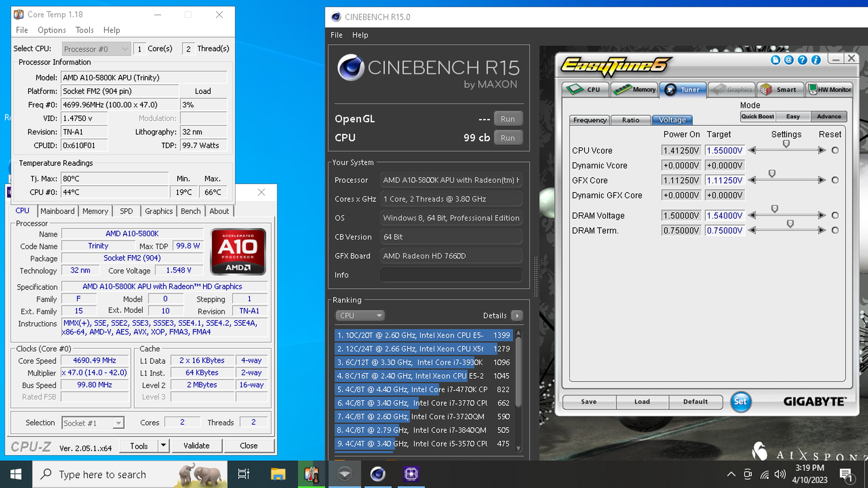Image resolution: width=868 pixels, height=488 pixels.
Task: Click CPU Vcore slider thumb
Action: pos(786,144)
